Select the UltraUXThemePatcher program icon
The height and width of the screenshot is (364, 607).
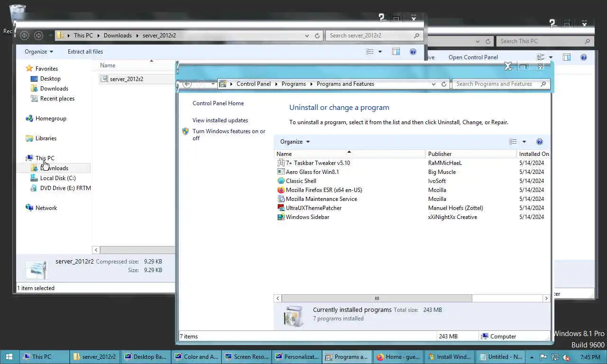[281, 208]
